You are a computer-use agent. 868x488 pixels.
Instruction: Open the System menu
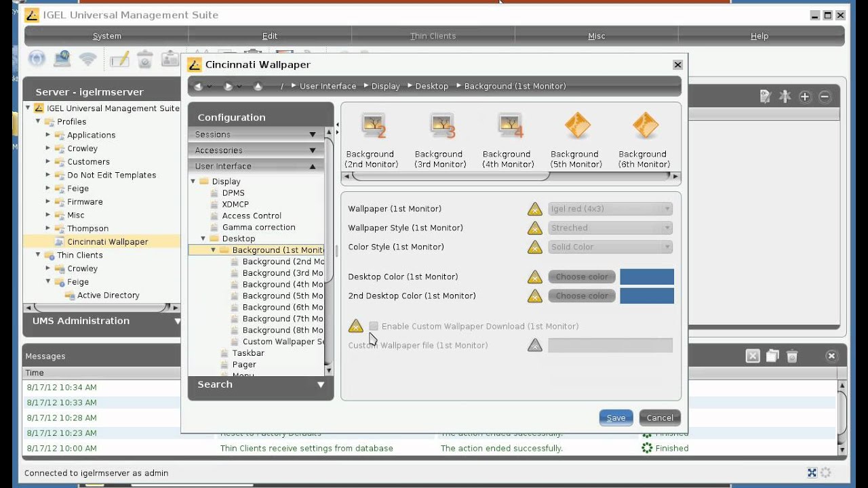107,36
